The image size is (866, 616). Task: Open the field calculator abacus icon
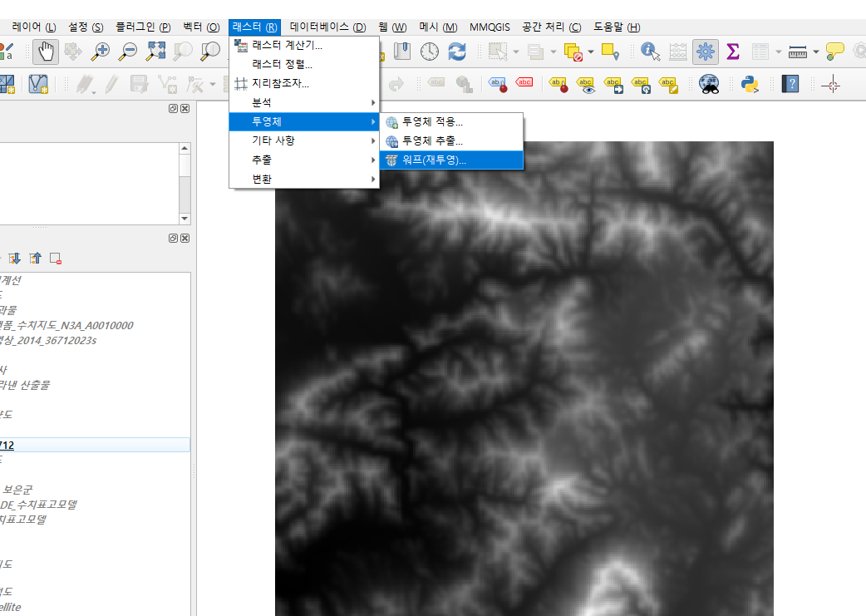[x=677, y=52]
